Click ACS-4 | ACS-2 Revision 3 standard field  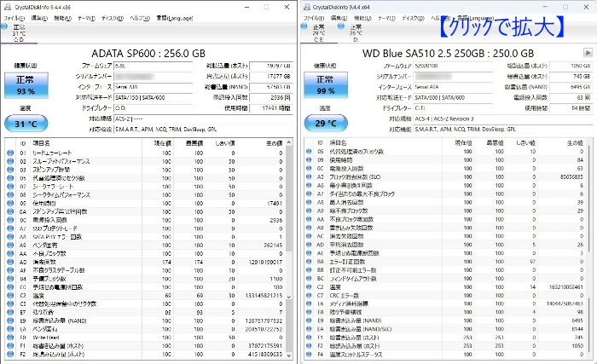pyautogui.click(x=503, y=118)
